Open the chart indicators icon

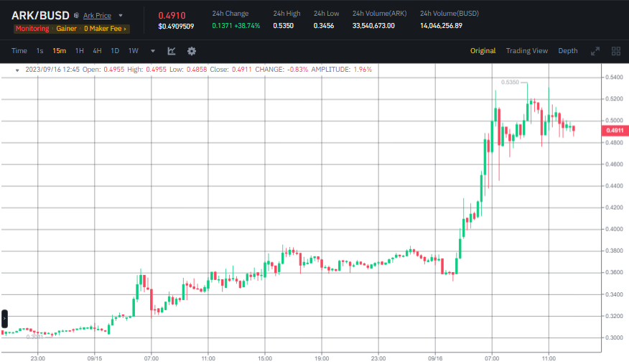pyautogui.click(x=172, y=51)
